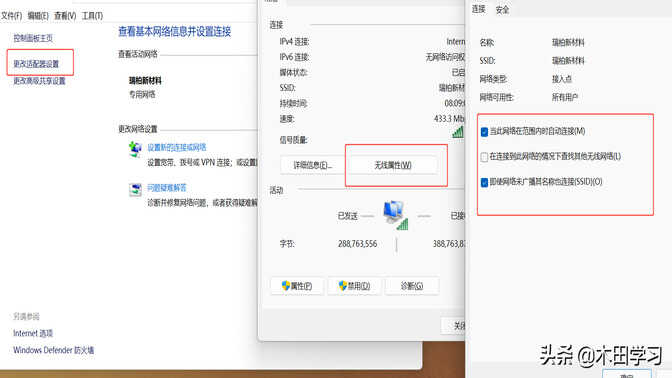Click the 已发送 label in activity section
Image resolution: width=672 pixels, height=378 pixels.
[x=348, y=216]
